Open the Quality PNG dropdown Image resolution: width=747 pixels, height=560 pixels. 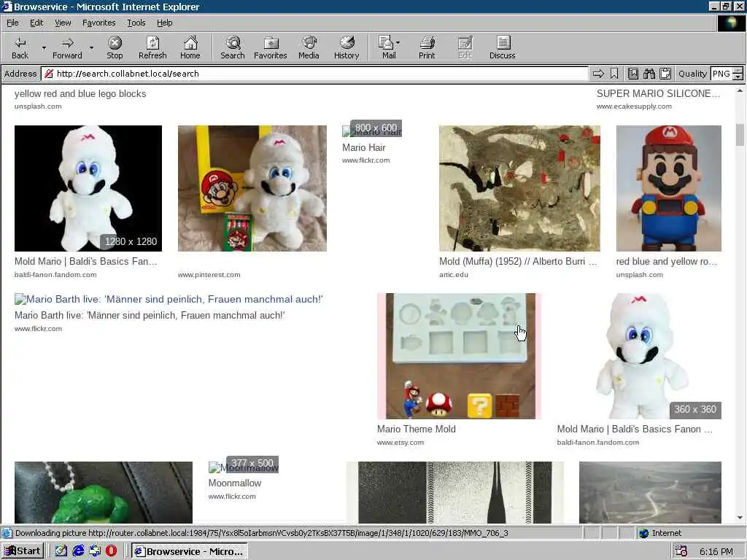[738, 74]
